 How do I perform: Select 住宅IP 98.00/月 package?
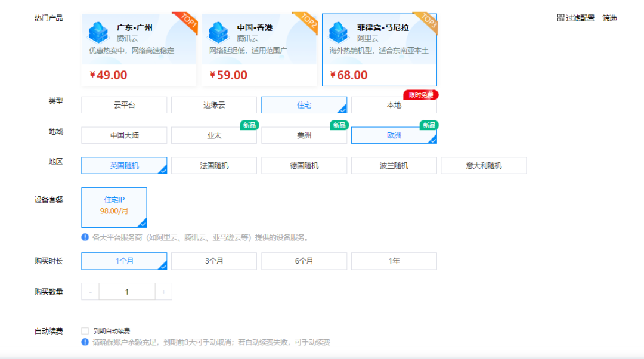[x=114, y=208]
